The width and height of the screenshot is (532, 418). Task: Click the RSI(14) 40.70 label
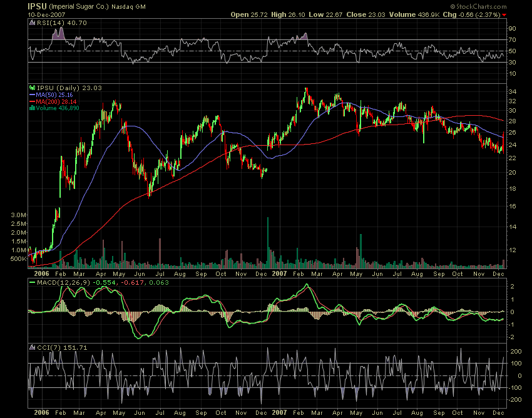pyautogui.click(x=62, y=23)
